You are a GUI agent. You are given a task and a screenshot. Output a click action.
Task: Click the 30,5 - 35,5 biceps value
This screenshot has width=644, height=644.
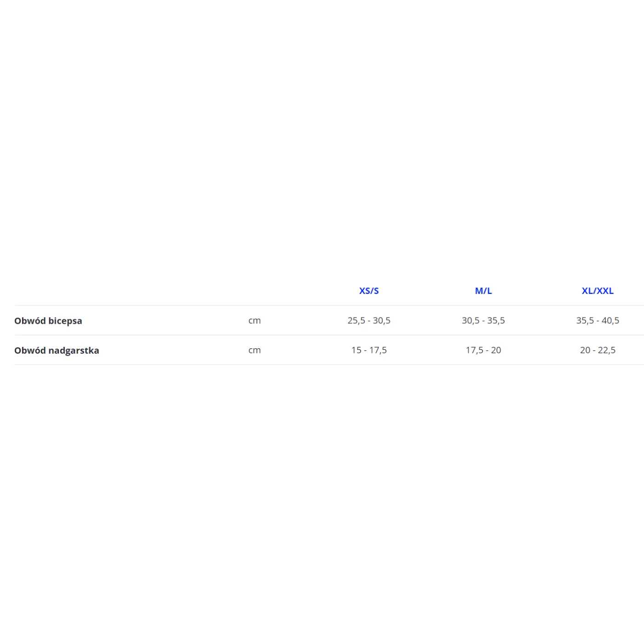(483, 321)
